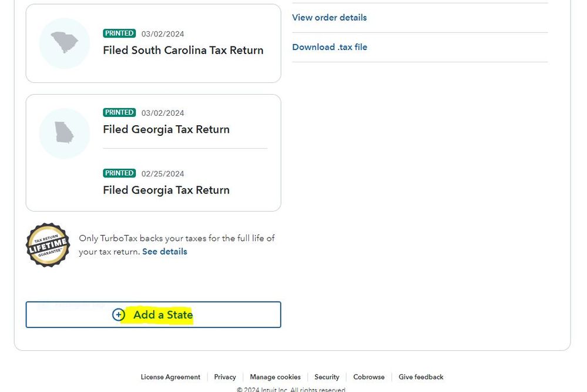This screenshot has width=587, height=392.
Task: Select Filed Georgia Tax Return from 03/02/2024
Action: 166,129
